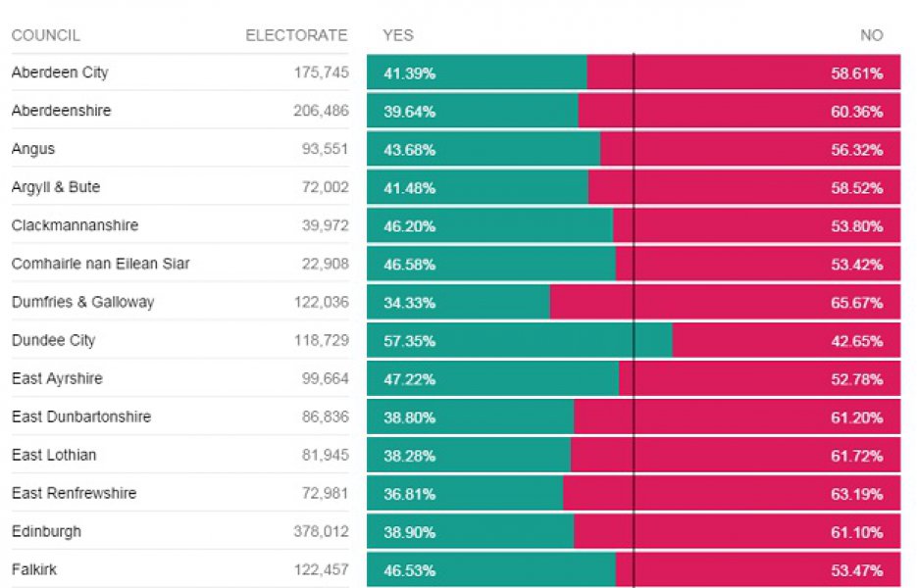This screenshot has height=588, width=917.
Task: Click East Lothian's 61.72% No label
Action: click(856, 456)
